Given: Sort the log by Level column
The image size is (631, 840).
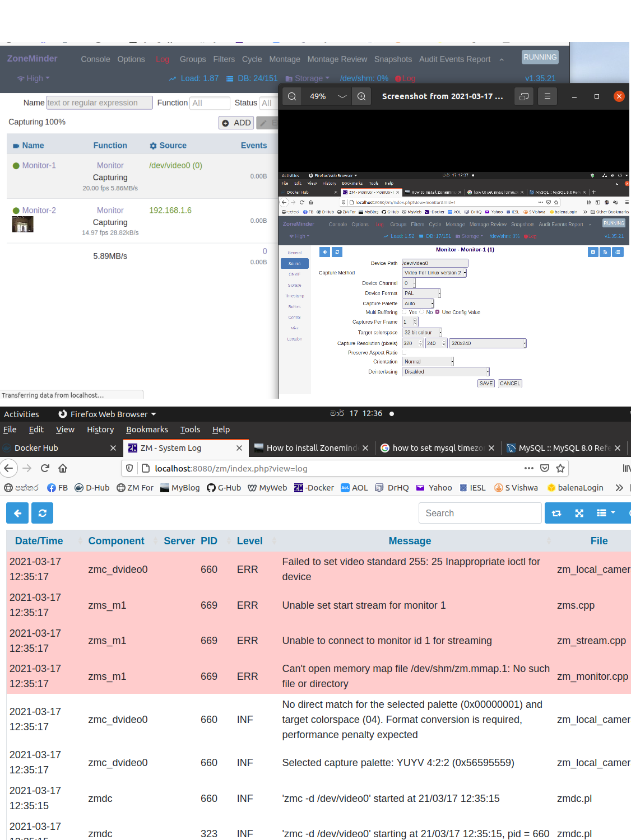Looking at the screenshot, I should (x=249, y=541).
